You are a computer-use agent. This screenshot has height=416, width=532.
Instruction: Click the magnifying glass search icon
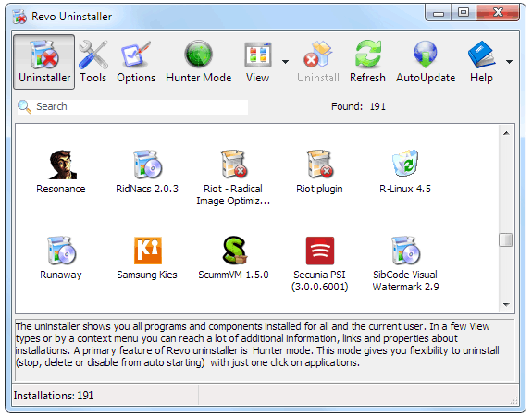point(24,107)
